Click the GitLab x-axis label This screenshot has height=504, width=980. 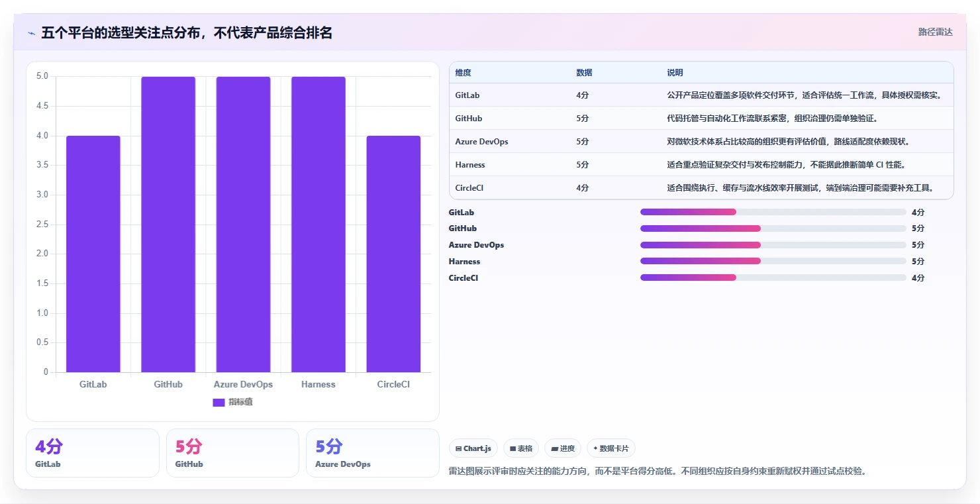pos(93,384)
